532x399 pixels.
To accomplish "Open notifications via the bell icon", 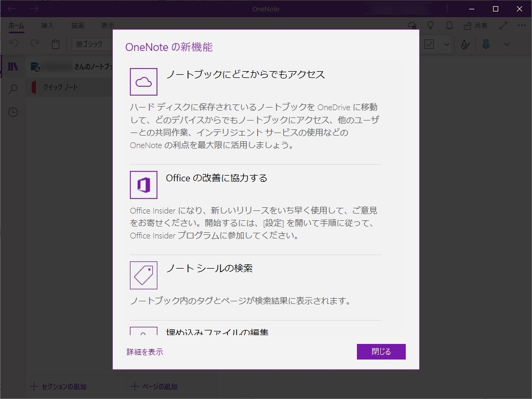I will click(x=449, y=25).
